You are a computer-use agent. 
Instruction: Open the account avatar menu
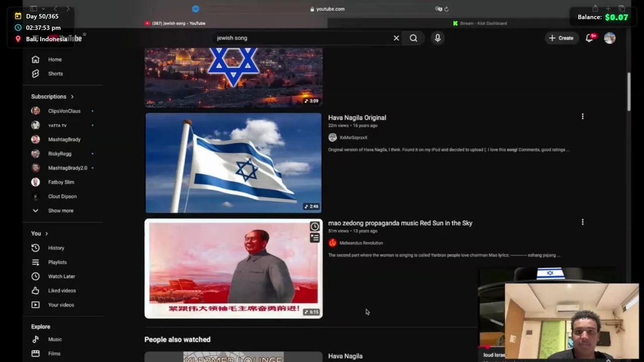point(610,38)
